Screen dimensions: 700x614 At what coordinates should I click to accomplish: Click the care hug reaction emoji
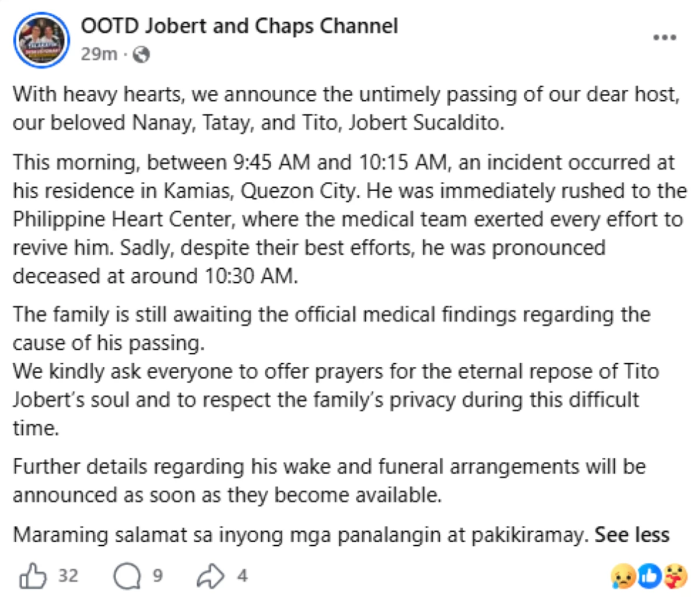tap(675, 577)
